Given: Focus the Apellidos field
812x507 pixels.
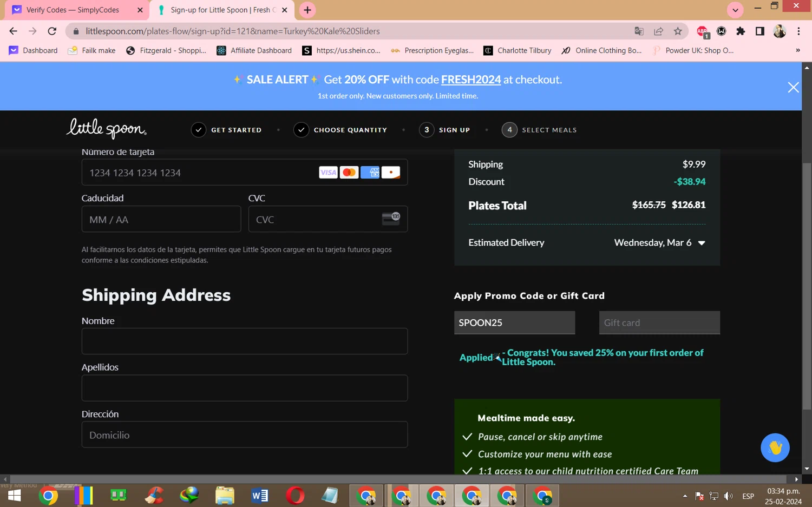Looking at the screenshot, I should coord(245,388).
